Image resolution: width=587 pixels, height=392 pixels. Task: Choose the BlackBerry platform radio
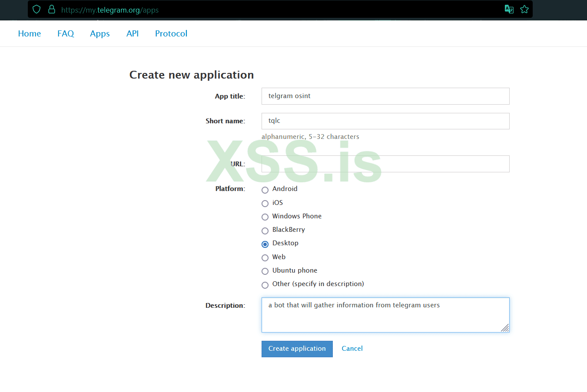pos(265,231)
